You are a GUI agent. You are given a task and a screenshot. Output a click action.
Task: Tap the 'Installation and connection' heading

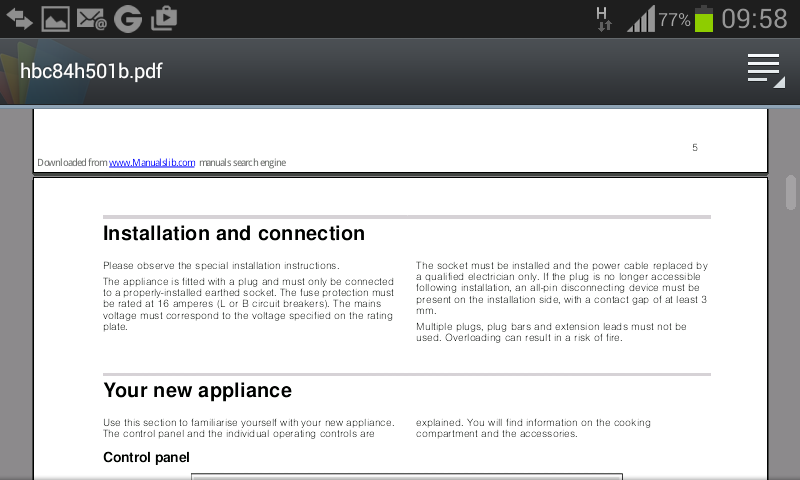click(234, 234)
